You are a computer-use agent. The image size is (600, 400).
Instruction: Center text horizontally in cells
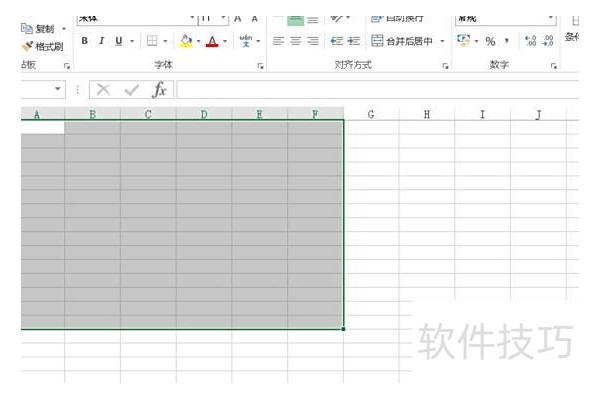pyautogui.click(x=295, y=41)
